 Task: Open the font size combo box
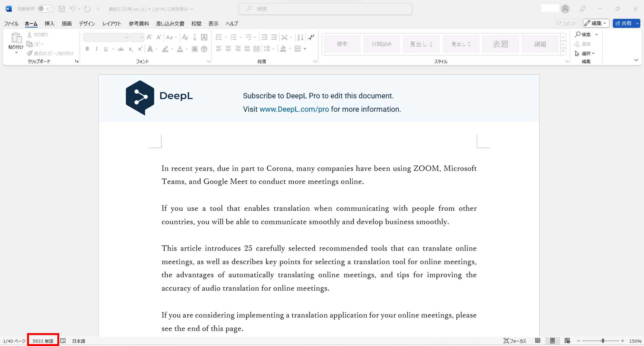click(137, 37)
